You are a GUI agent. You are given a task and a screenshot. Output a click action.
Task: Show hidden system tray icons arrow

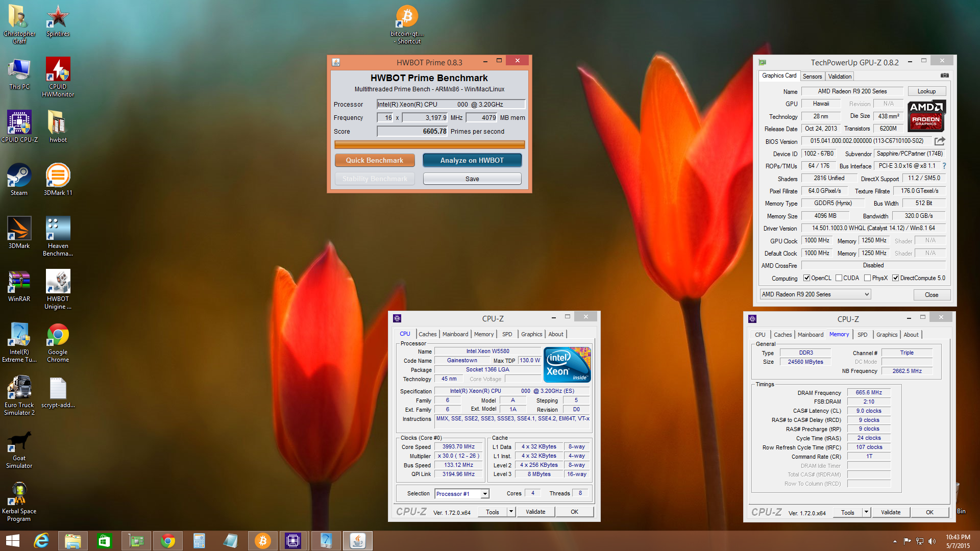[x=895, y=541]
